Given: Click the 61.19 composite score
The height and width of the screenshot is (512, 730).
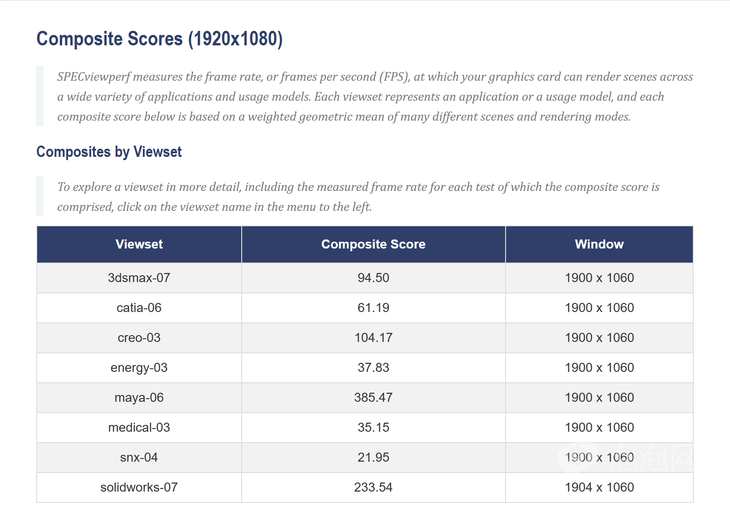Looking at the screenshot, I should [x=373, y=308].
